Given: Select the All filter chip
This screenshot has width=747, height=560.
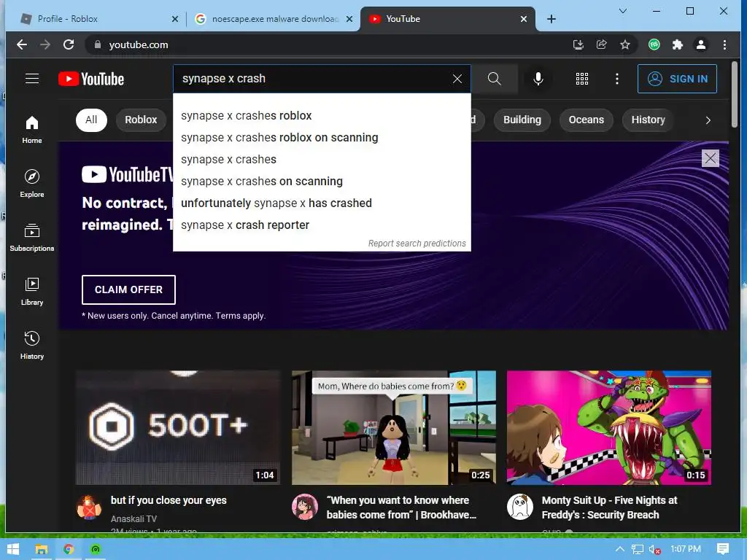Looking at the screenshot, I should click(91, 120).
